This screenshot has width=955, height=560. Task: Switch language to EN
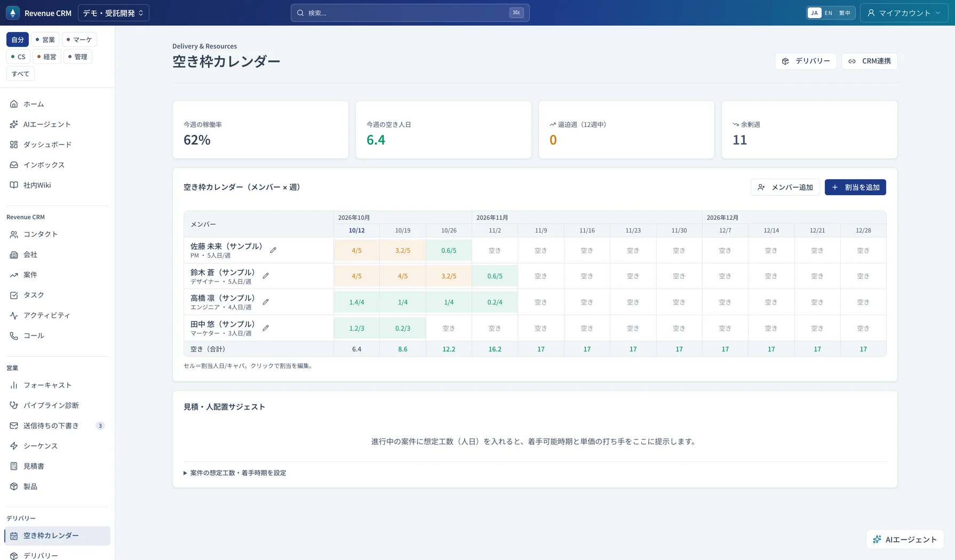tap(829, 13)
